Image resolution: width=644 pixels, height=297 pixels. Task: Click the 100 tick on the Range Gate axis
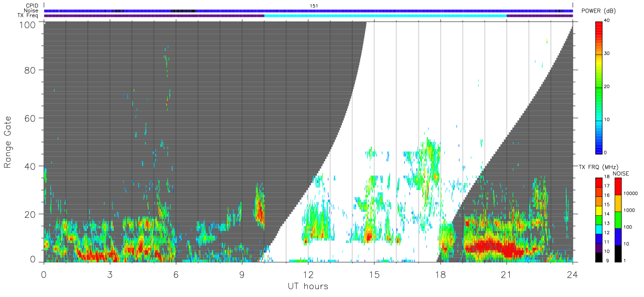(x=28, y=25)
